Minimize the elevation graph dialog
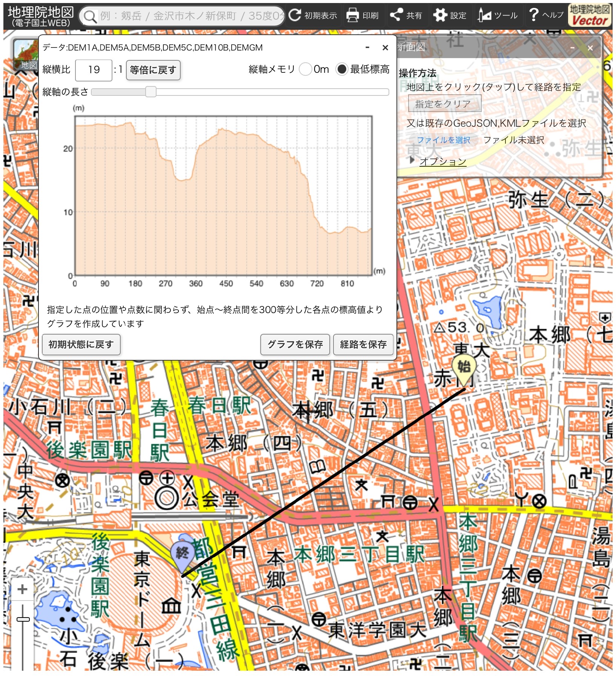This screenshot has width=616, height=676. (x=367, y=48)
